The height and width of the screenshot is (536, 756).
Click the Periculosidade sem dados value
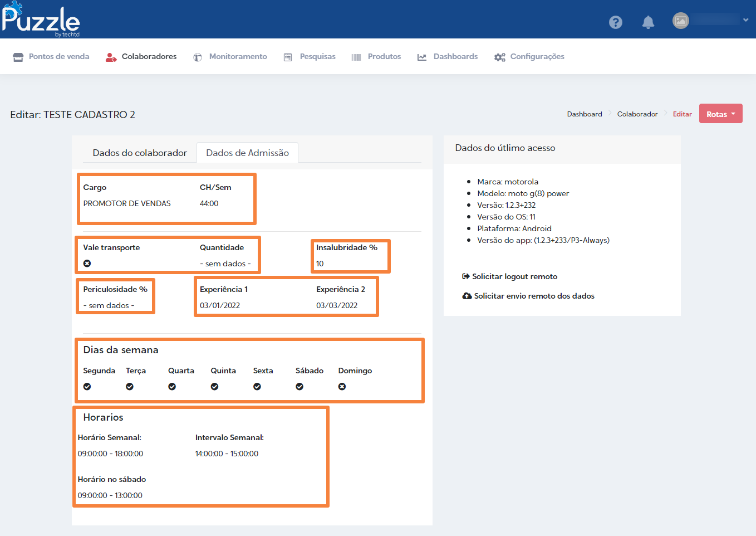(109, 305)
